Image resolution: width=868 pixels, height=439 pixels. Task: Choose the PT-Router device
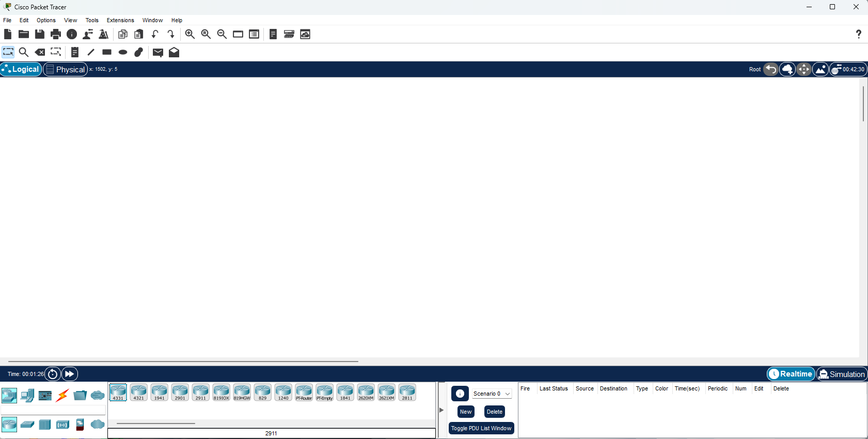(x=304, y=393)
